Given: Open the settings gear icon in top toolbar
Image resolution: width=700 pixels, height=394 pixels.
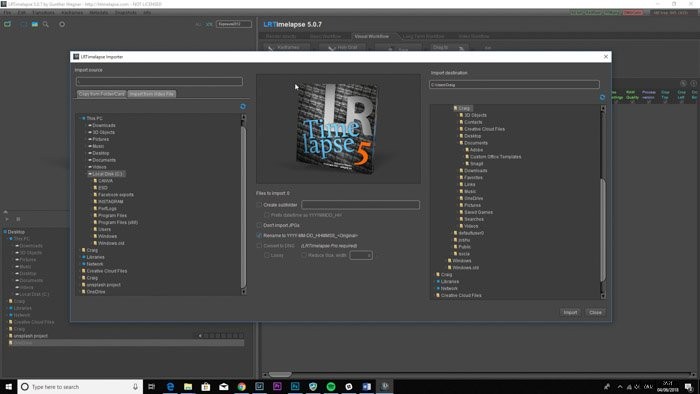Looking at the screenshot, I should [62, 24].
